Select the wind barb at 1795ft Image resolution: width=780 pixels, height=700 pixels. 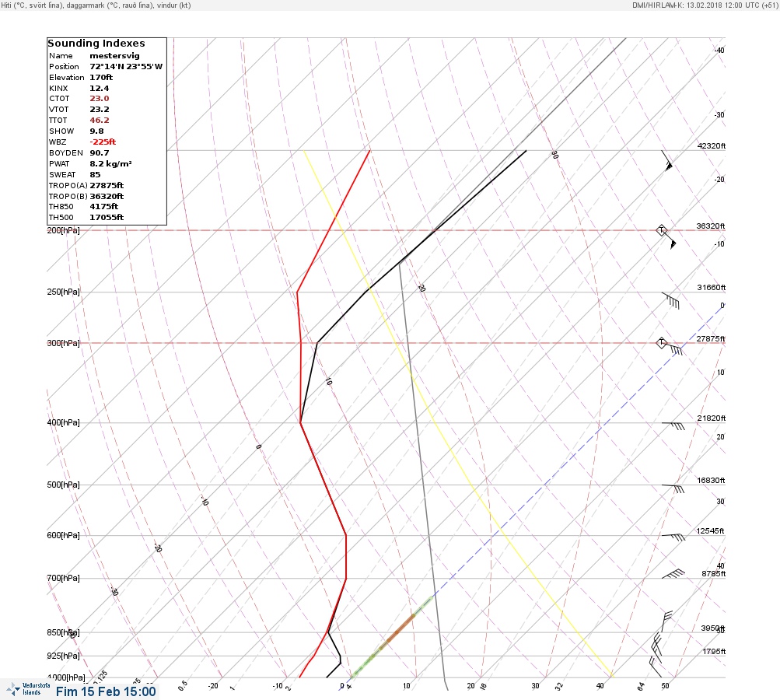click(x=656, y=644)
